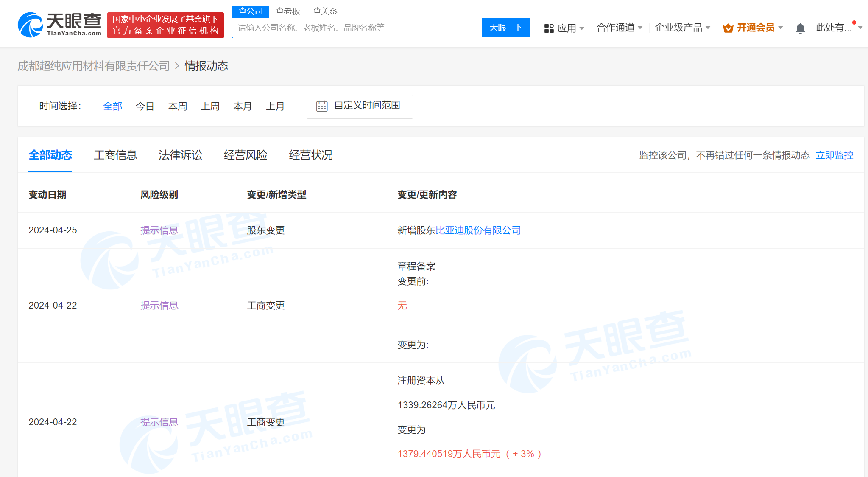Viewport: 868px width, 477px height.
Task: Focus the company name search field
Action: [357, 28]
